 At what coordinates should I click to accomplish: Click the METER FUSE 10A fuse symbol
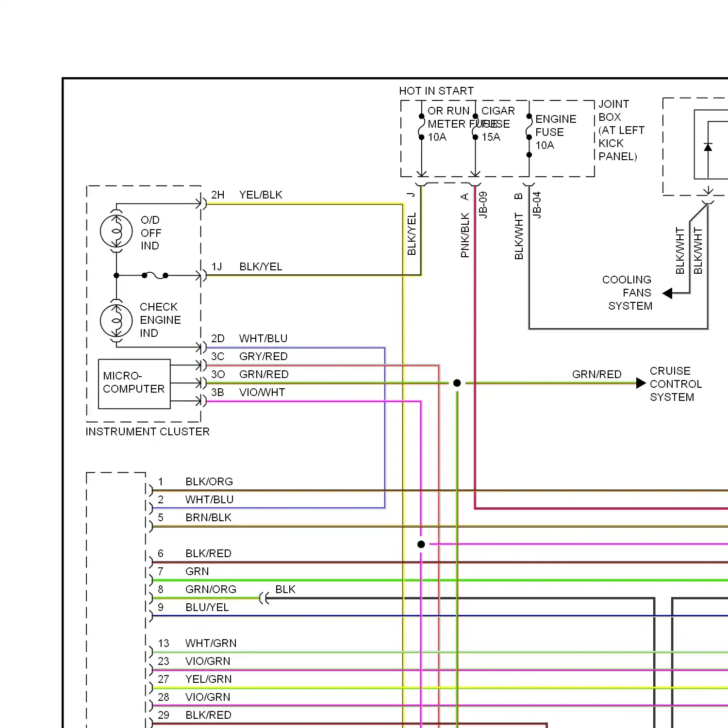click(x=422, y=127)
